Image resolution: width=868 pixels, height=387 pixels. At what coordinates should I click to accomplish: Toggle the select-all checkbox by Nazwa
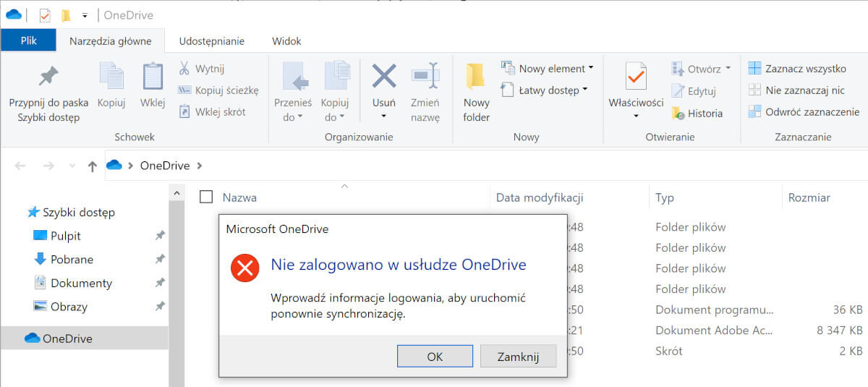click(x=206, y=197)
